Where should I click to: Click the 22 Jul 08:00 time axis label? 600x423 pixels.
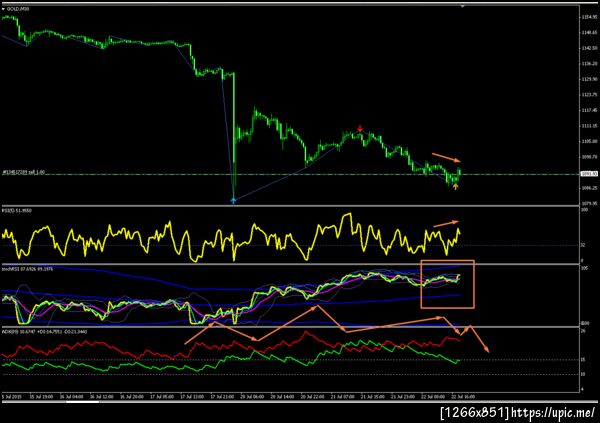[433, 397]
